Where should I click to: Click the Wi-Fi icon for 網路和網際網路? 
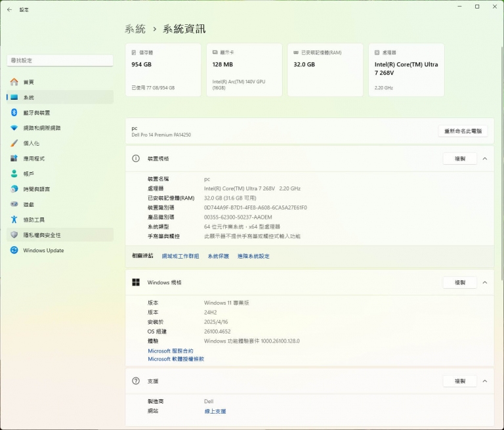tap(14, 127)
